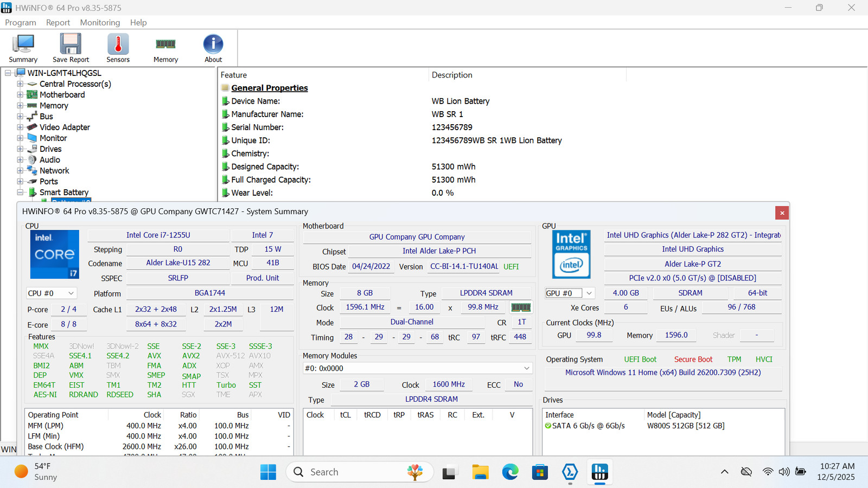Select the Drives tree entry
This screenshot has height=488, width=868.
[x=50, y=149]
